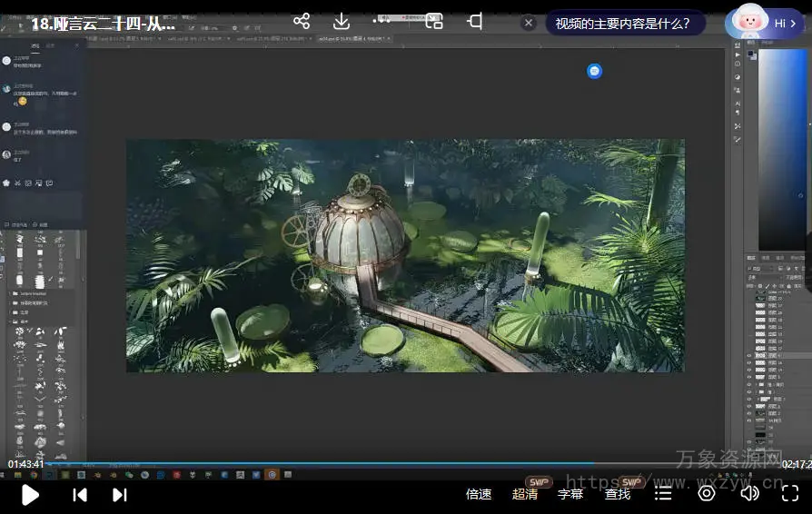Open the playlist icon in player controls

[x=664, y=493]
